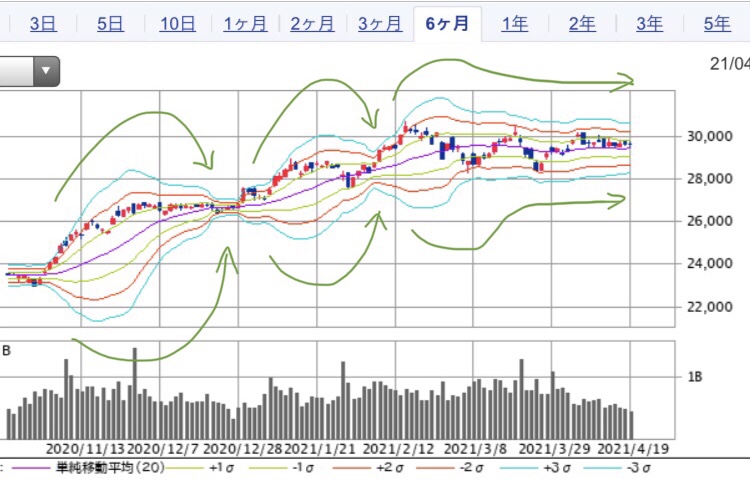The height and width of the screenshot is (495, 750).
Task: Click the 24,000 price axis label
Action: point(709,264)
